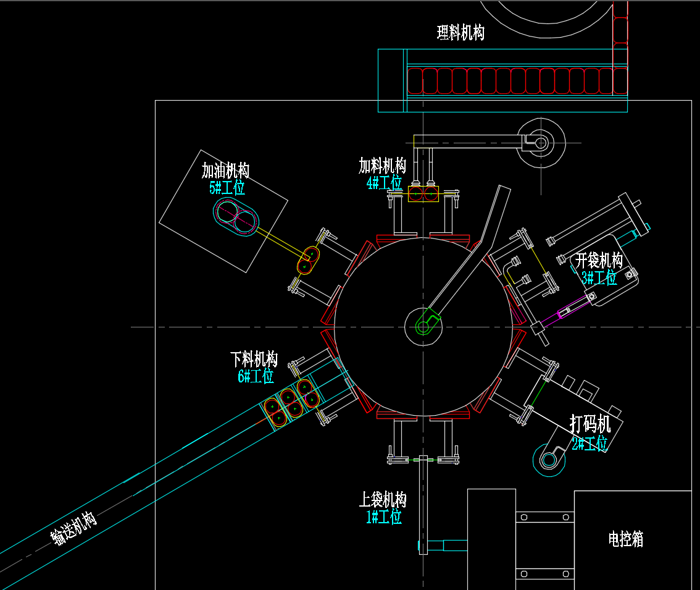Click the cyan double-ring oil container

(236, 217)
